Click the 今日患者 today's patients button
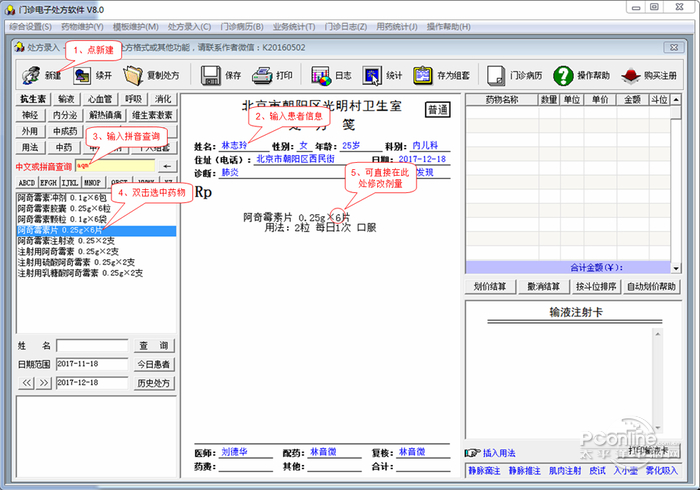The height and width of the screenshot is (490, 700). [x=155, y=364]
